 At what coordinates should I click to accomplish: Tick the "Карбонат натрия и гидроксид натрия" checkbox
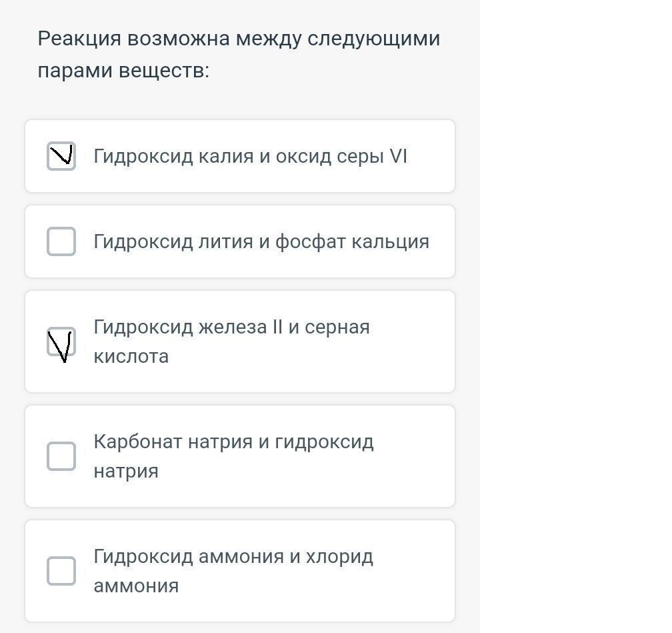point(61,456)
